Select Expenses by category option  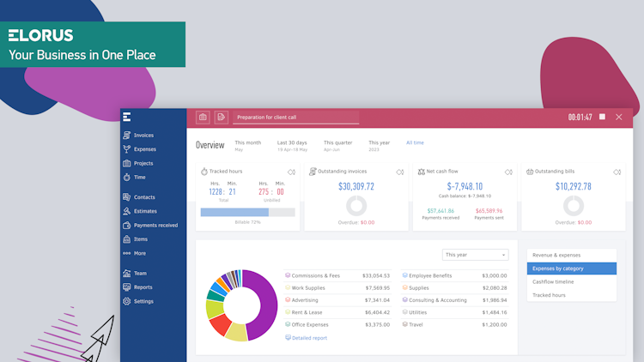(x=572, y=268)
